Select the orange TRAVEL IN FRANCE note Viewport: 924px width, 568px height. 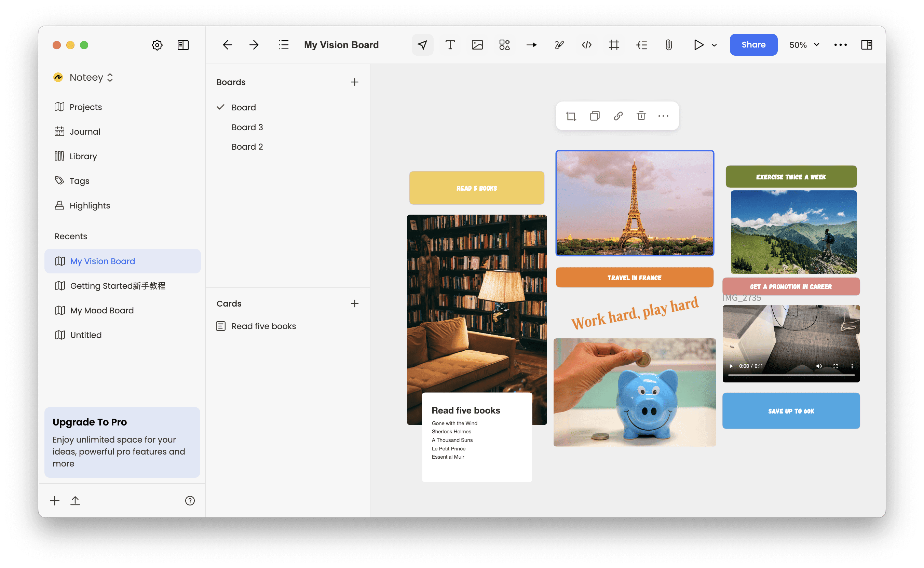(x=635, y=278)
